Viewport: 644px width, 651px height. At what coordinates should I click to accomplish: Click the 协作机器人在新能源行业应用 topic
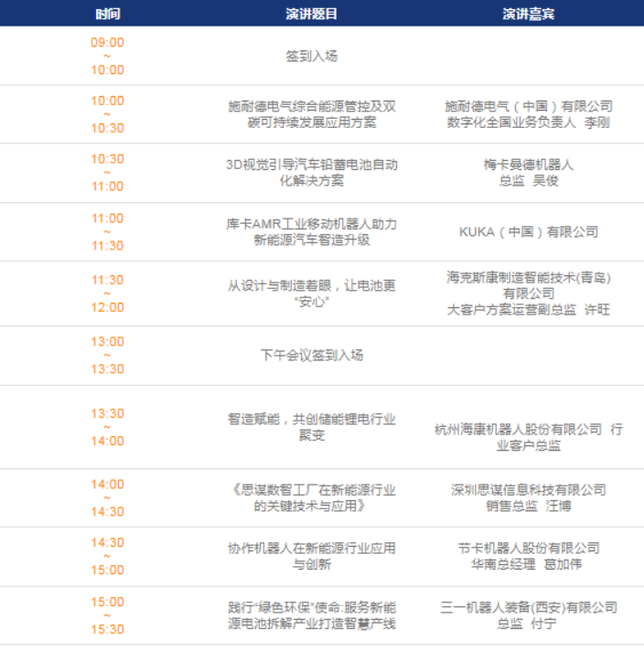(312, 556)
